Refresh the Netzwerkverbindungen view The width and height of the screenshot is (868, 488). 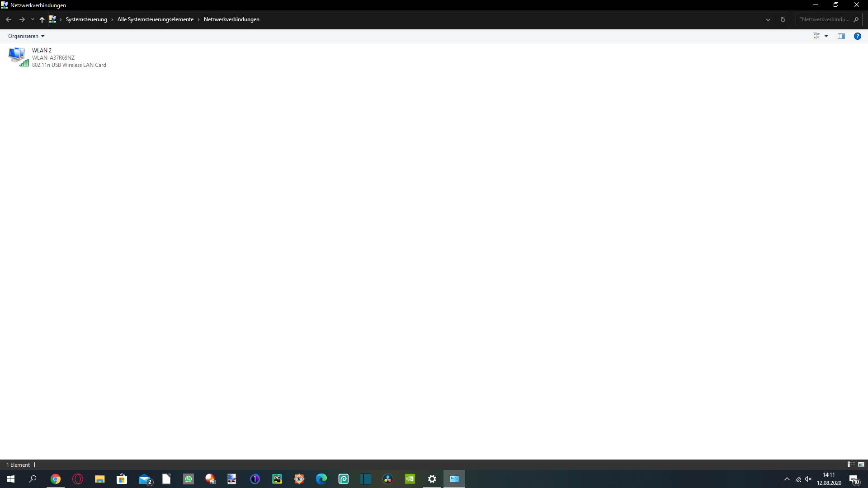coord(783,19)
